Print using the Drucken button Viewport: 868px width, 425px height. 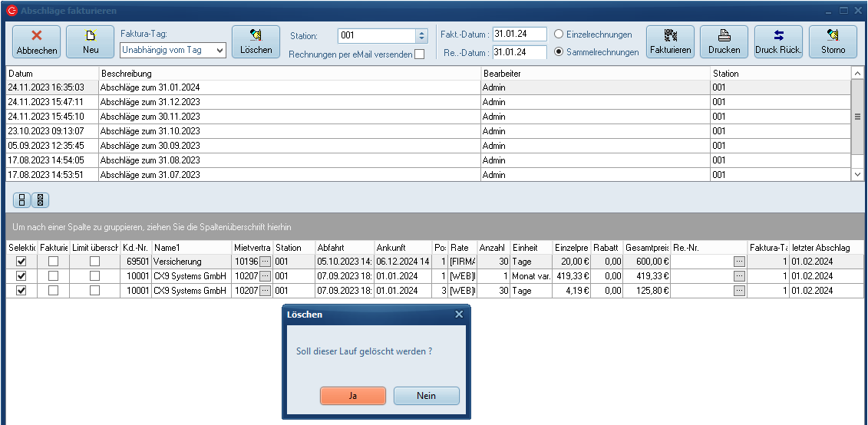pyautogui.click(x=724, y=41)
